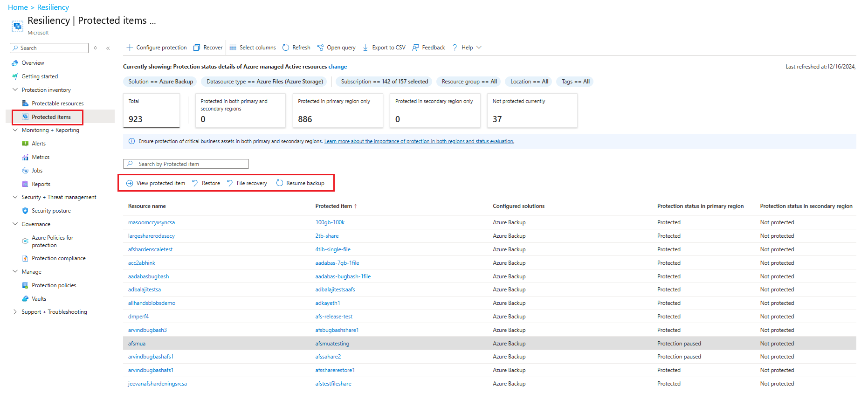This screenshot has width=868, height=393.
Task: Open the Overview menu item
Action: 33,63
